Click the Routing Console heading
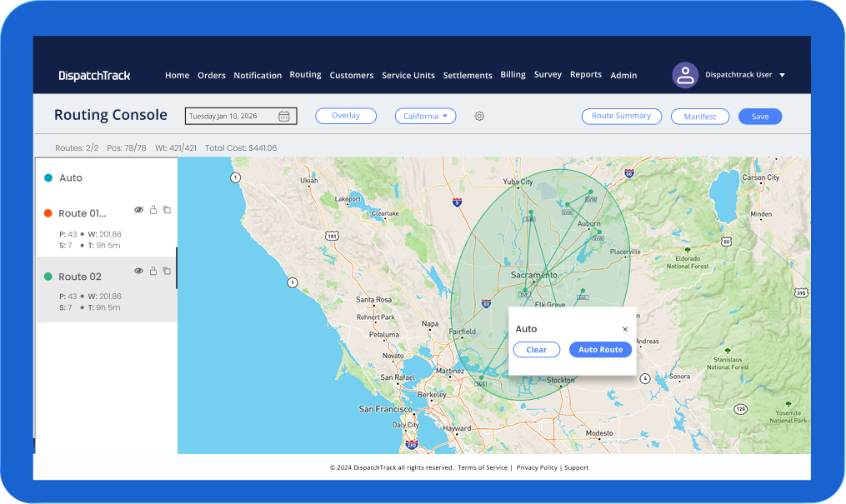 pyautogui.click(x=111, y=115)
